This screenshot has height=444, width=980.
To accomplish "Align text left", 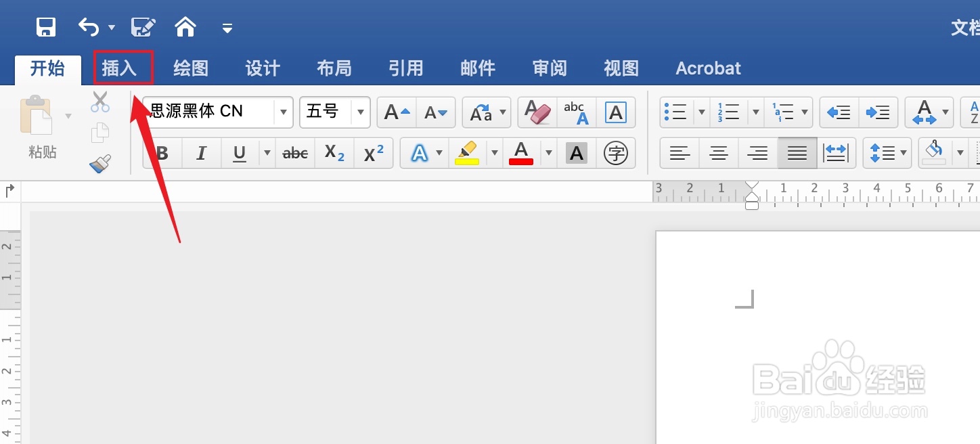I will pos(680,153).
